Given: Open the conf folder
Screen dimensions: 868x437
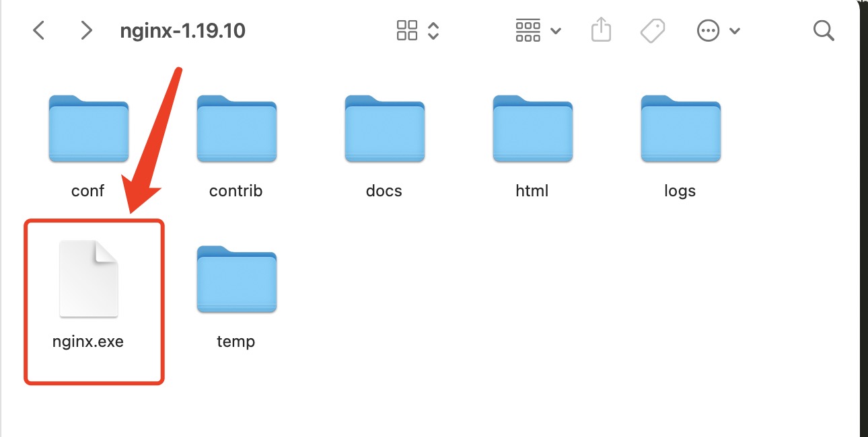Looking at the screenshot, I should [x=88, y=129].
